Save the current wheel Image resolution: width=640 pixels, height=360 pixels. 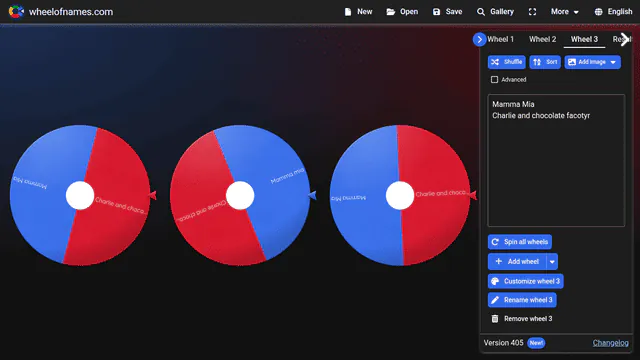click(447, 12)
